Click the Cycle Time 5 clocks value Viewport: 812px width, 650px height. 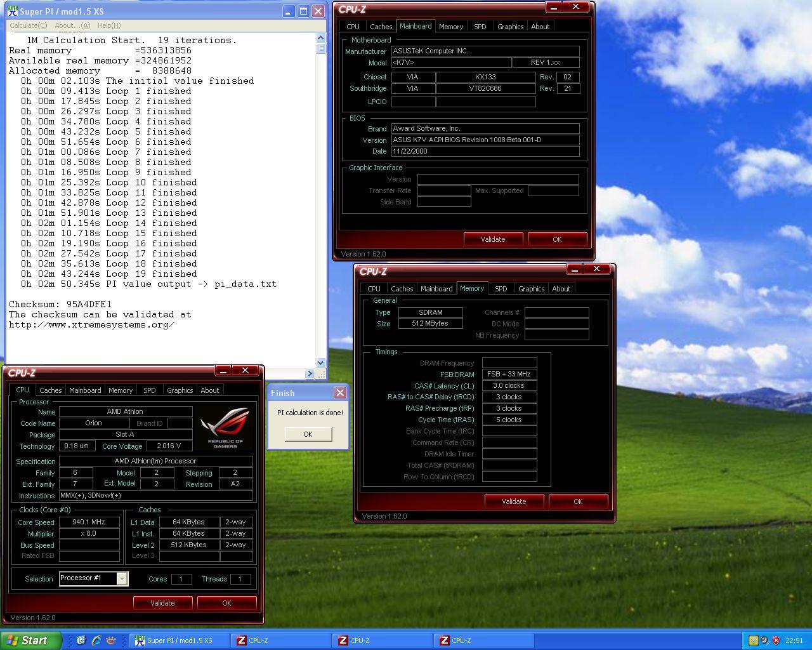(x=509, y=420)
